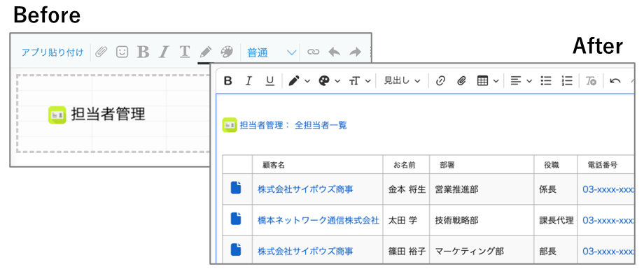Click 役職 column header
This screenshot has height=276, width=644.
(552, 166)
